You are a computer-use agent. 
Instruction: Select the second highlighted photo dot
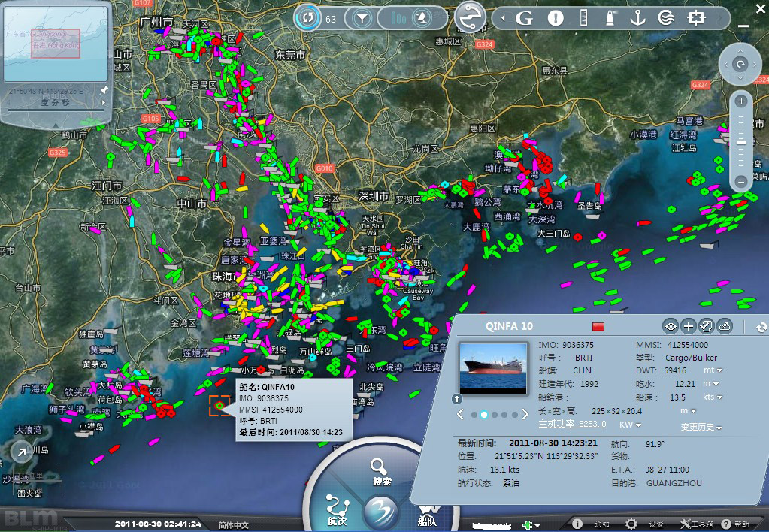pyautogui.click(x=484, y=415)
